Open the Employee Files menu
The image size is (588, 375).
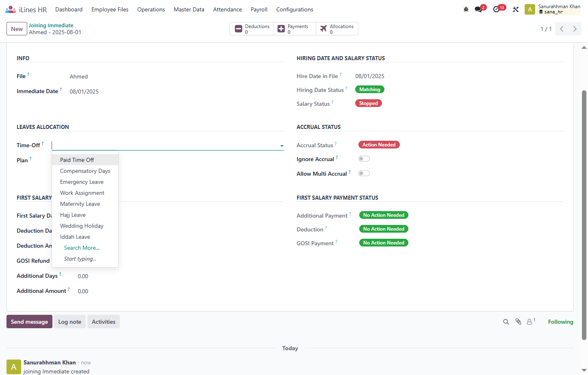(x=110, y=9)
